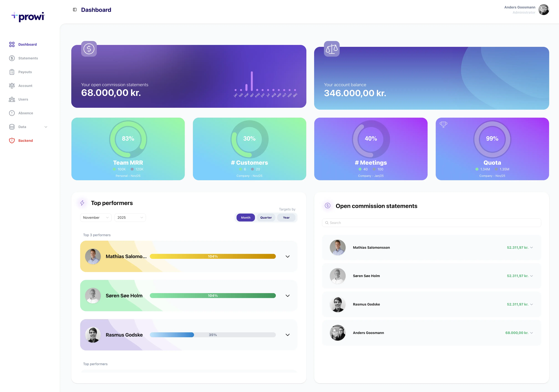Click Rasmus Godske 35% progress bar

[213, 335]
